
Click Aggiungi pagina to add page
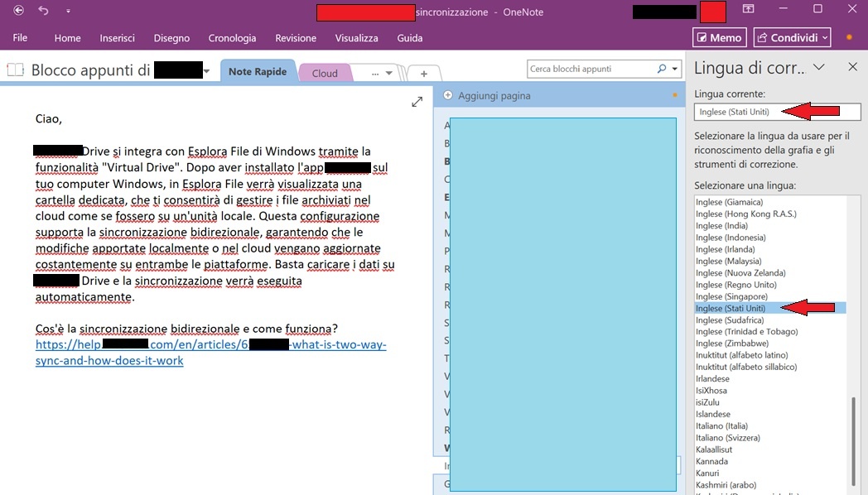click(x=494, y=96)
